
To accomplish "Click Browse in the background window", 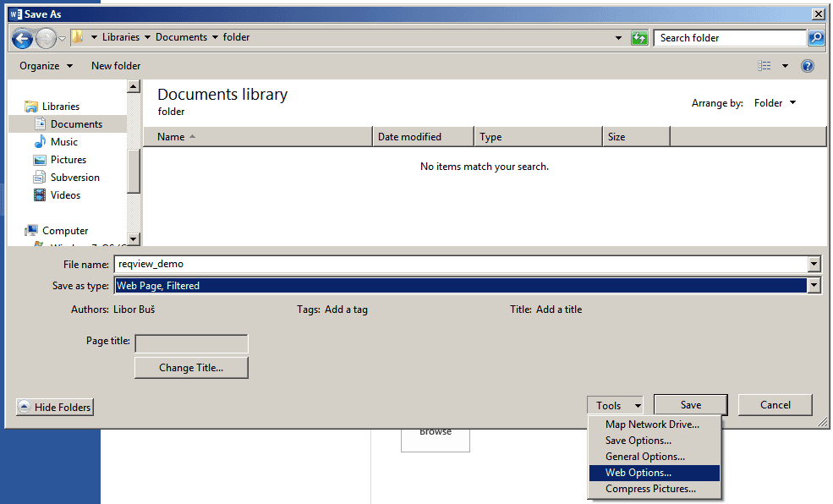I will (x=435, y=439).
